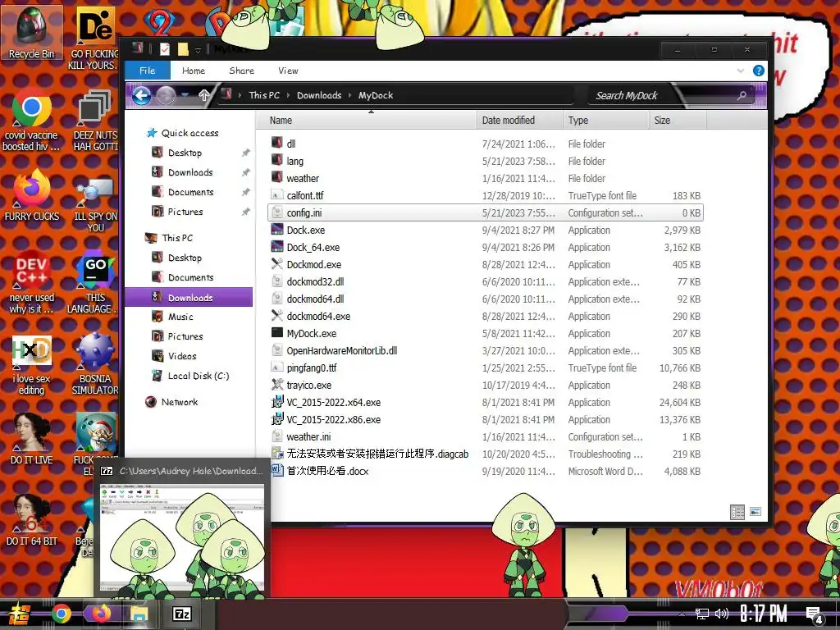
Task: Click This PC in the address bar path
Action: pos(264,95)
